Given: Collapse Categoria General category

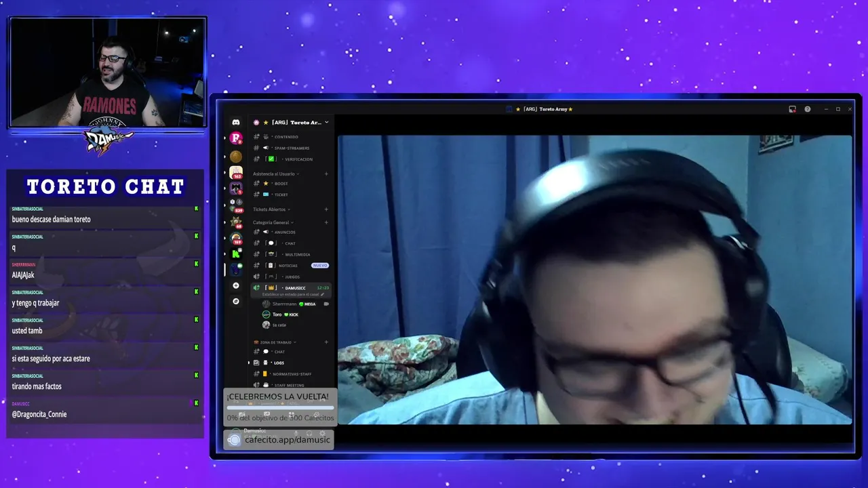Looking at the screenshot, I should [x=273, y=222].
